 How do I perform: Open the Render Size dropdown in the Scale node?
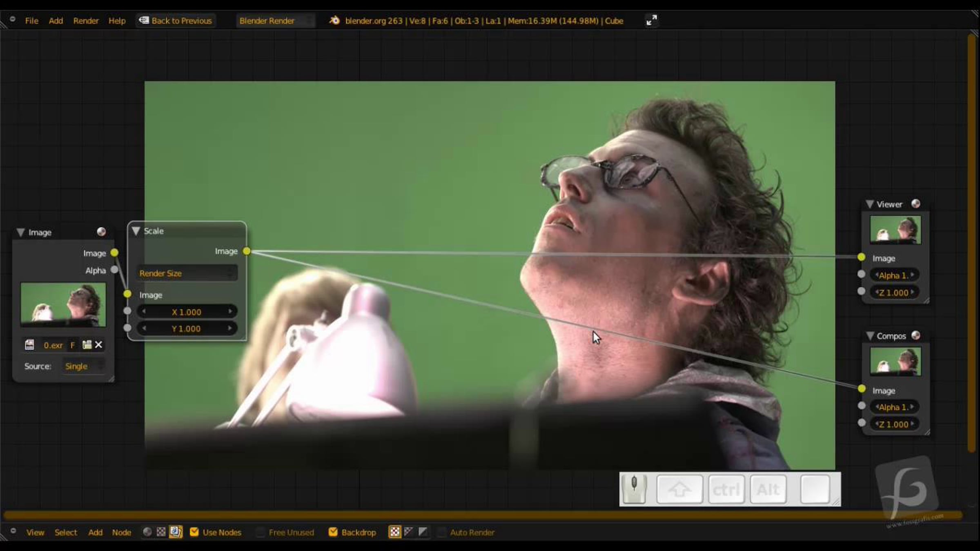click(x=187, y=273)
